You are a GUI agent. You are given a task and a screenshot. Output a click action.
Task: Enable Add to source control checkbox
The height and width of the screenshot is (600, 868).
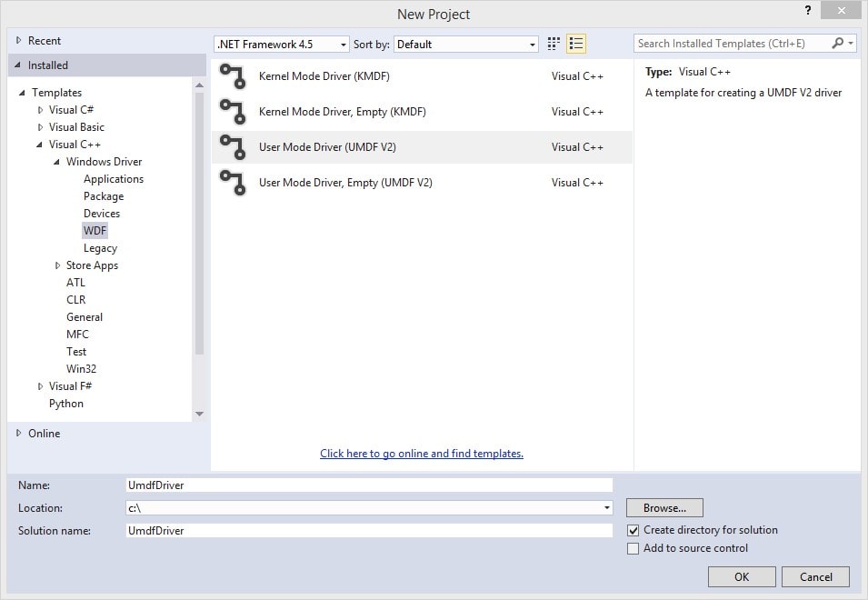[x=634, y=548]
